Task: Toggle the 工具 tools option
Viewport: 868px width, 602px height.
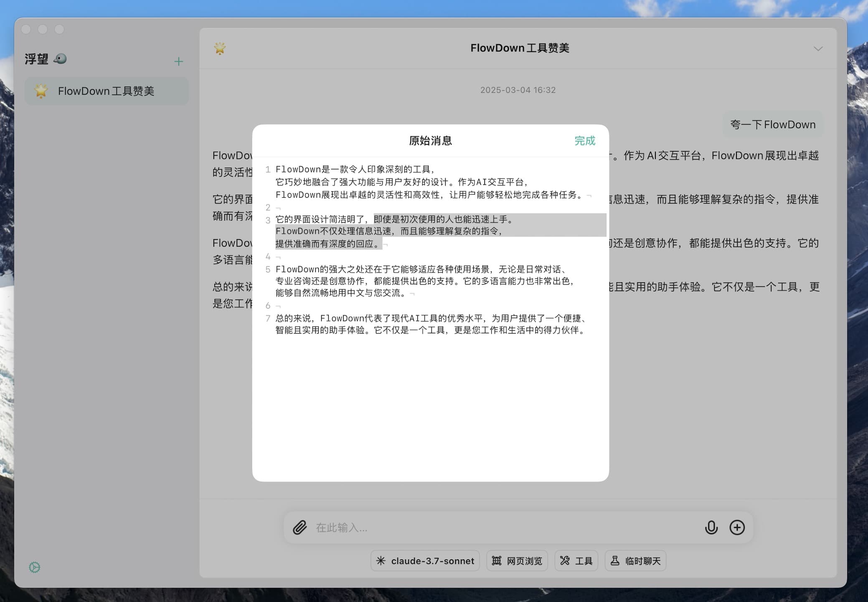Action: pyautogui.click(x=576, y=561)
